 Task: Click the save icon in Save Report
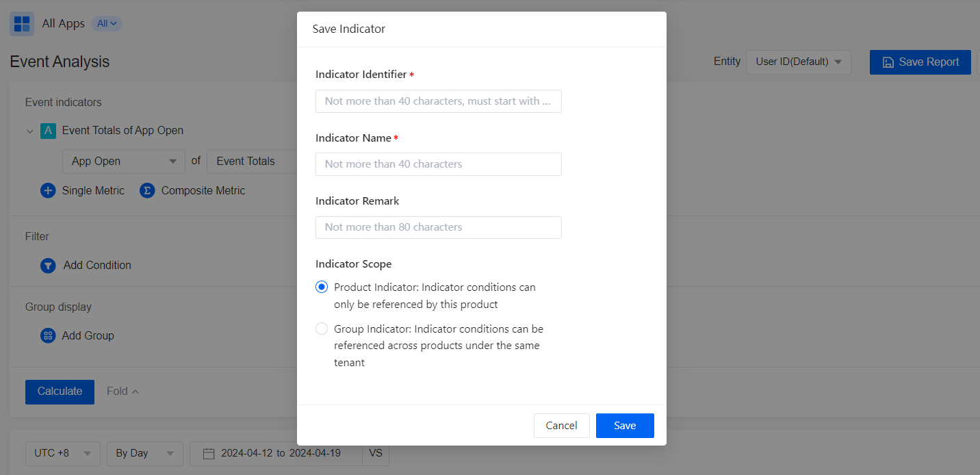(888, 62)
